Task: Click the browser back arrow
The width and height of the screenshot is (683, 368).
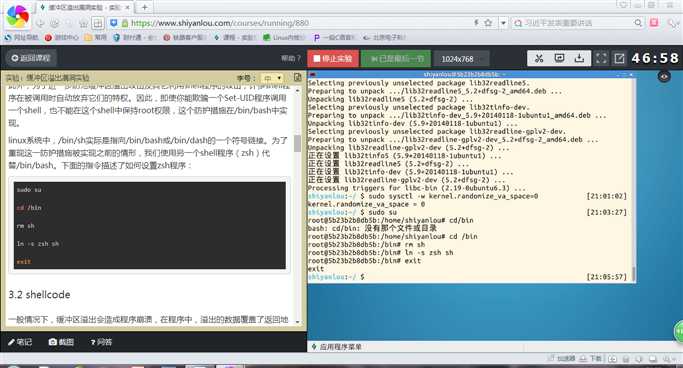Action: [40, 23]
